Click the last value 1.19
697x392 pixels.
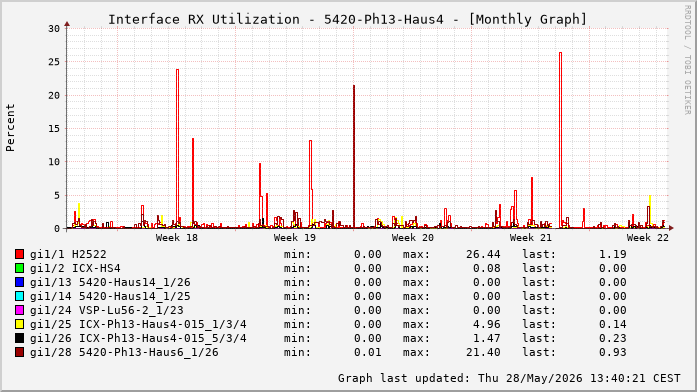tap(613, 254)
